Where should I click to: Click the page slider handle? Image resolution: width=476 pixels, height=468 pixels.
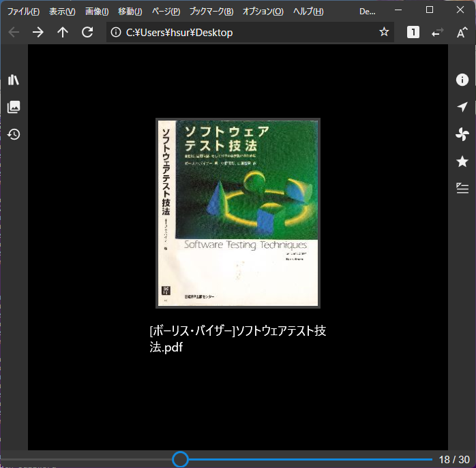pyautogui.click(x=180, y=460)
